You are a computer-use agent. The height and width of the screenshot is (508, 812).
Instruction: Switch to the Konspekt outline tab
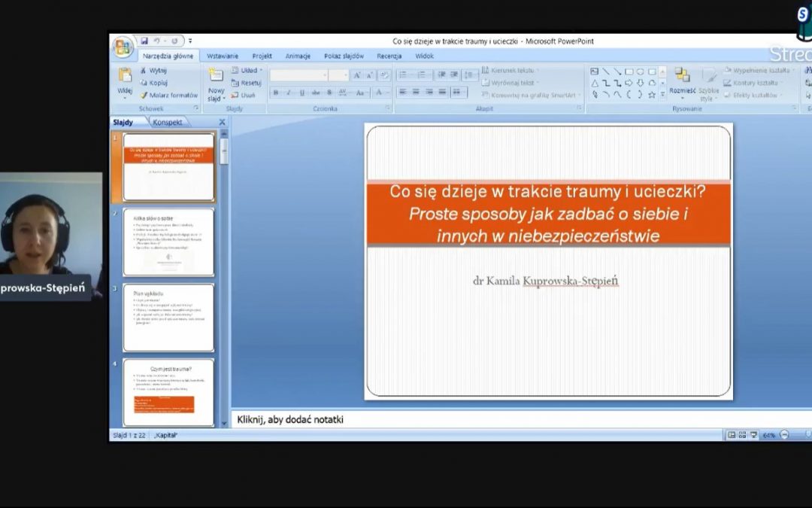click(x=167, y=122)
